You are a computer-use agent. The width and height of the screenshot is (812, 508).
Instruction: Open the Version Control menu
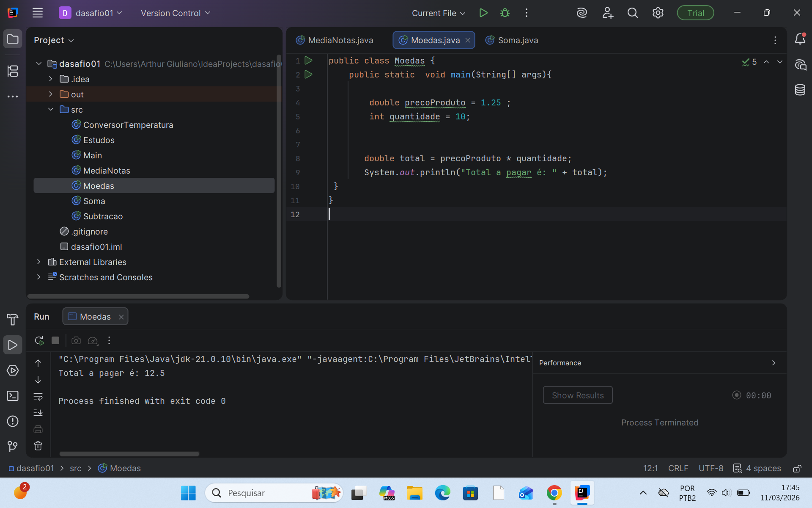(x=176, y=13)
